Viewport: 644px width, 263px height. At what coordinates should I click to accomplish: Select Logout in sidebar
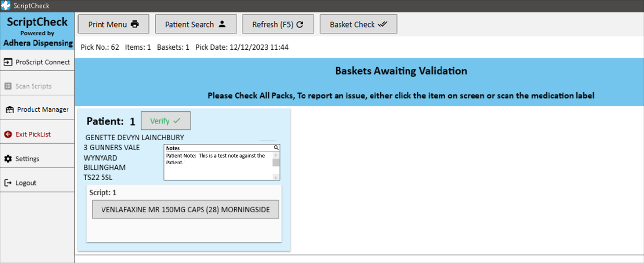click(37, 183)
